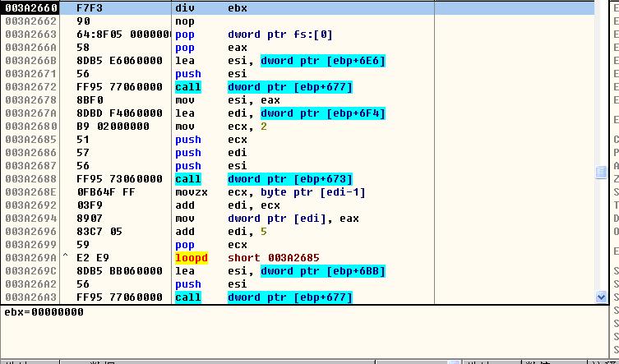Select the call dword ptr [ebp+673] row
619x364 pixels.
(x=263, y=179)
